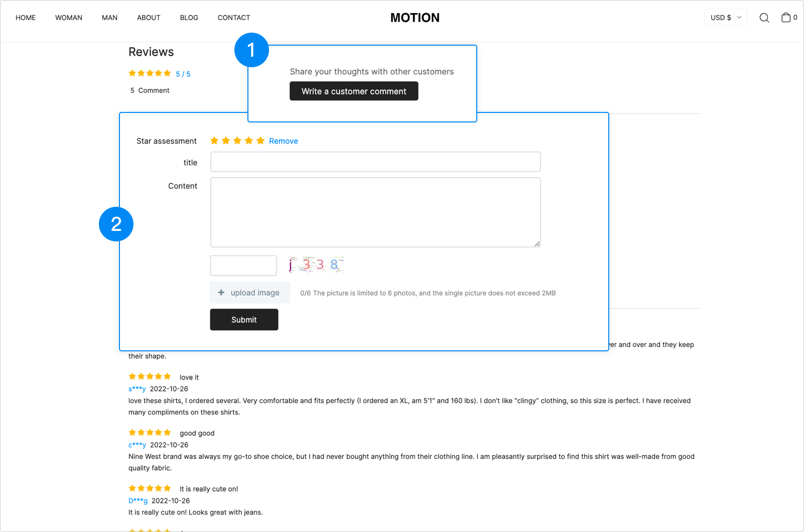Focus the review title field

[375, 162]
